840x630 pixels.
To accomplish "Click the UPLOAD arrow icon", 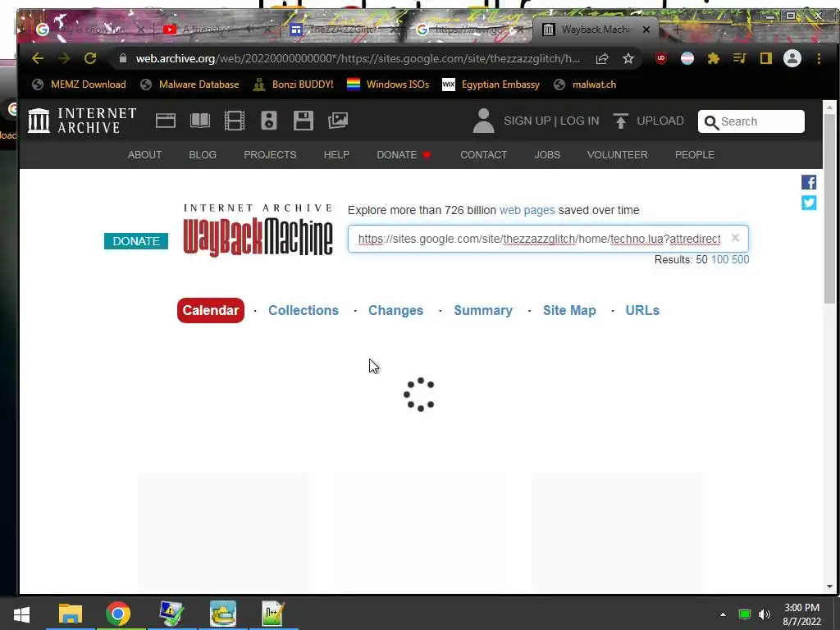I will [x=620, y=121].
